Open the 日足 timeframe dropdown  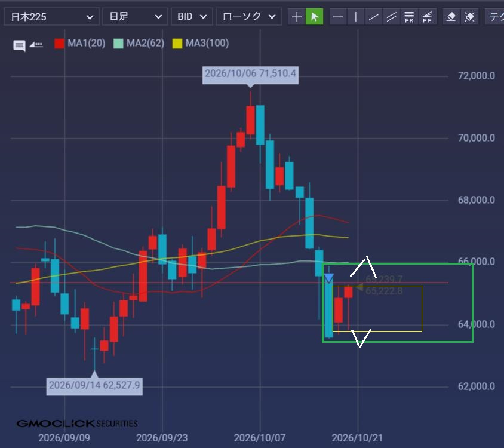click(x=135, y=16)
